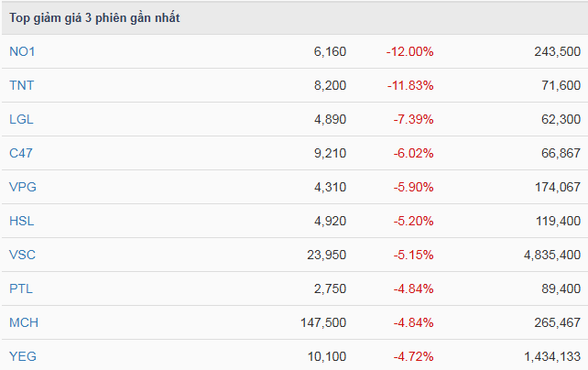Click the YEG ticker symbol

(x=22, y=356)
